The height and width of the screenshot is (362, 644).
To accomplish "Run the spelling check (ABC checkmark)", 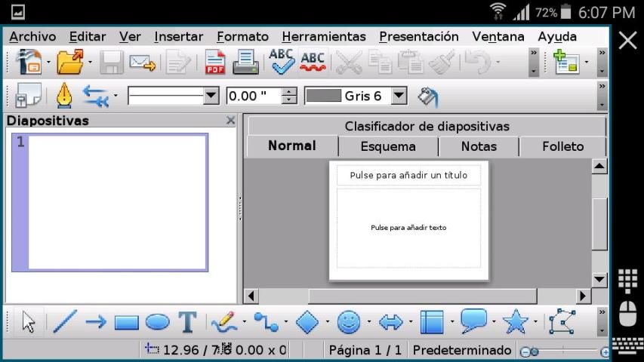I will pos(282,62).
